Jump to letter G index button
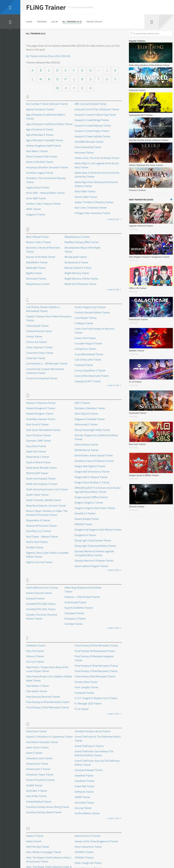Screen dimensions: 174x868 coord(82,70)
